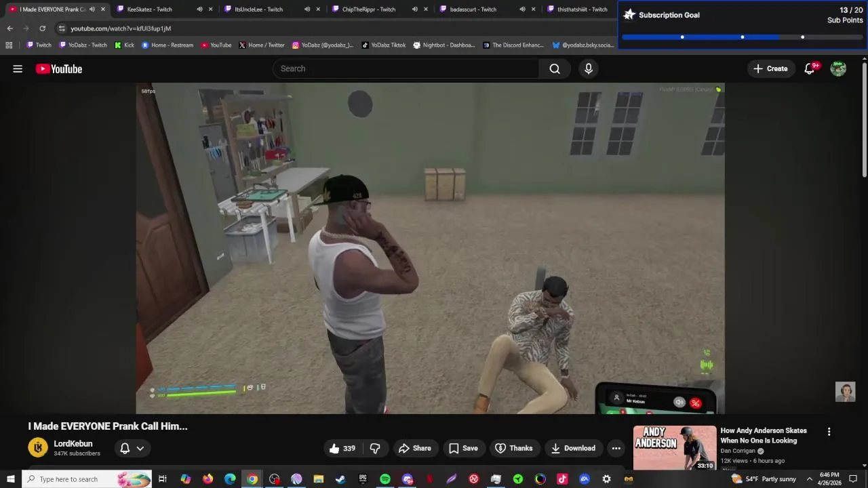The image size is (868, 488).
Task: Open Settings gear on taskbar
Action: click(x=606, y=479)
